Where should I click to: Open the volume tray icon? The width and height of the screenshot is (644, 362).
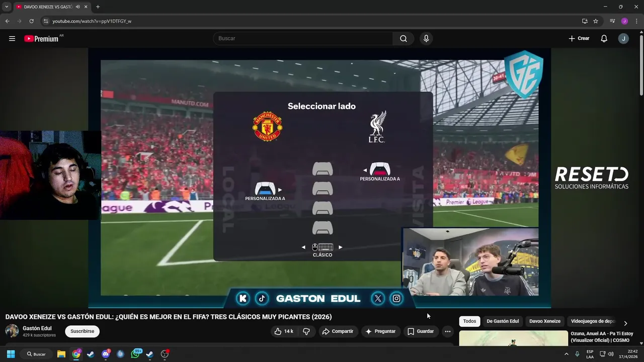point(611,354)
